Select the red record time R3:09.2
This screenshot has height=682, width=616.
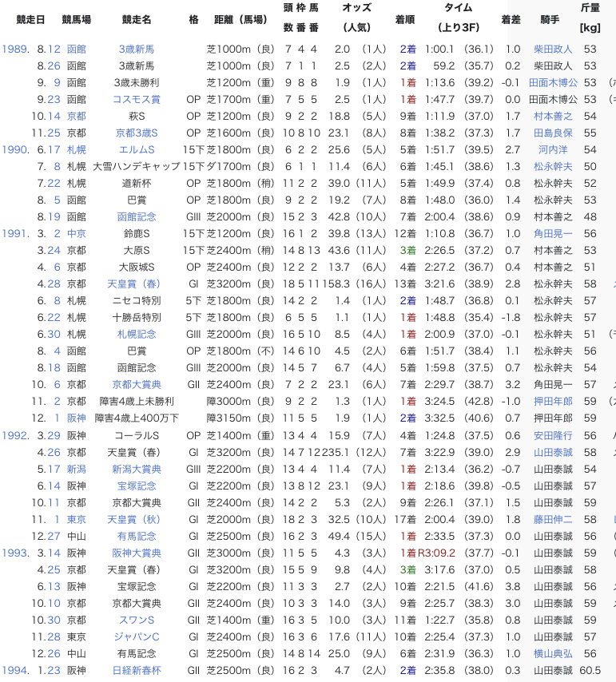(436, 553)
